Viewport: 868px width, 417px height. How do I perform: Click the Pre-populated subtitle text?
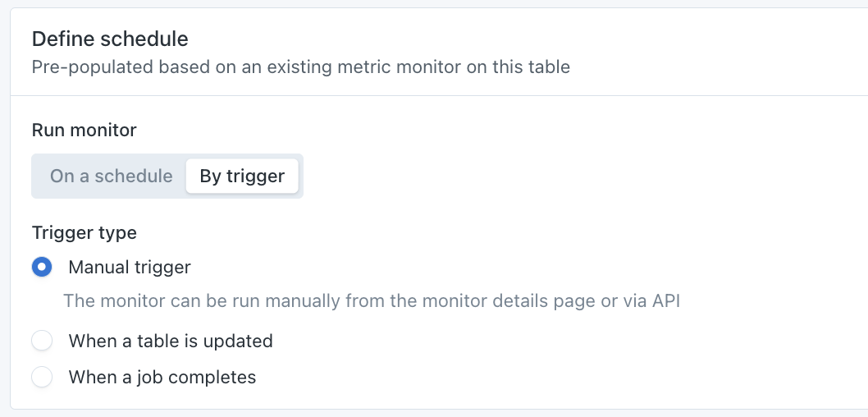[x=300, y=66]
